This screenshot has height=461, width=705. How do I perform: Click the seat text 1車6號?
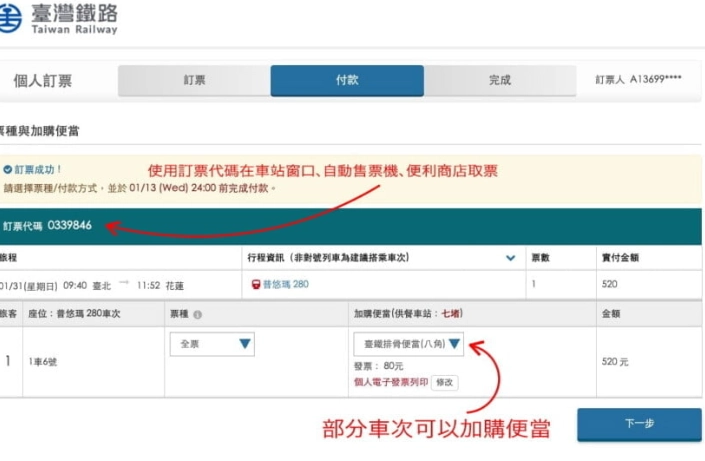coord(43,362)
